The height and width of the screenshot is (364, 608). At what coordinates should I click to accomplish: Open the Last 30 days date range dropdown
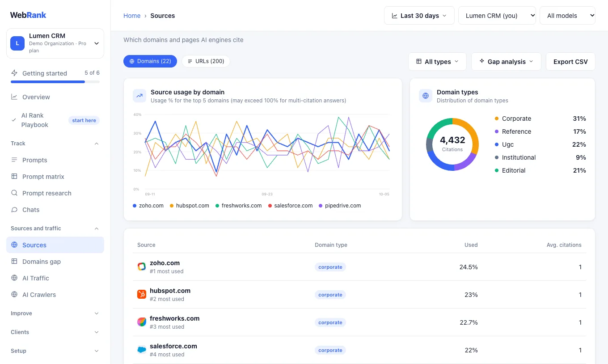click(419, 16)
